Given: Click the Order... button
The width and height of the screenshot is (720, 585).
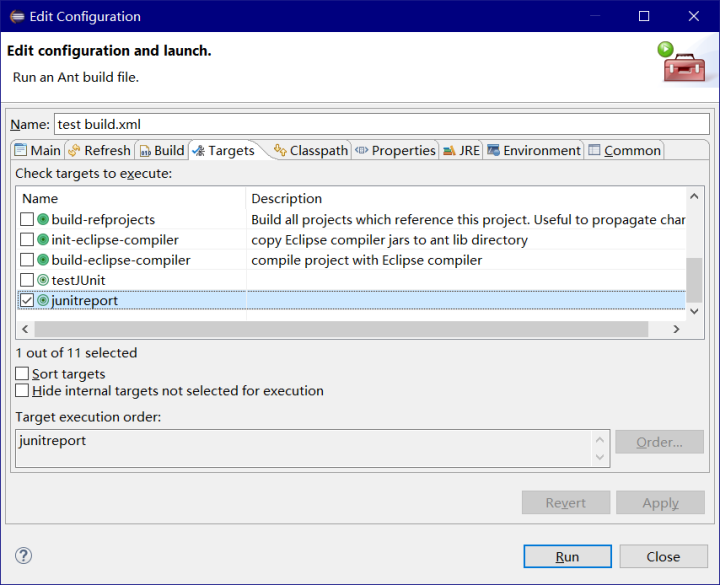Looking at the screenshot, I should pos(659,442).
